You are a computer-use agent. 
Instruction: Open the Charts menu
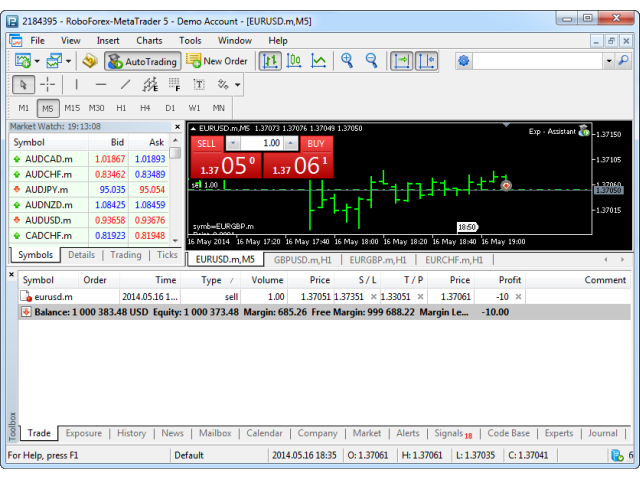[149, 41]
